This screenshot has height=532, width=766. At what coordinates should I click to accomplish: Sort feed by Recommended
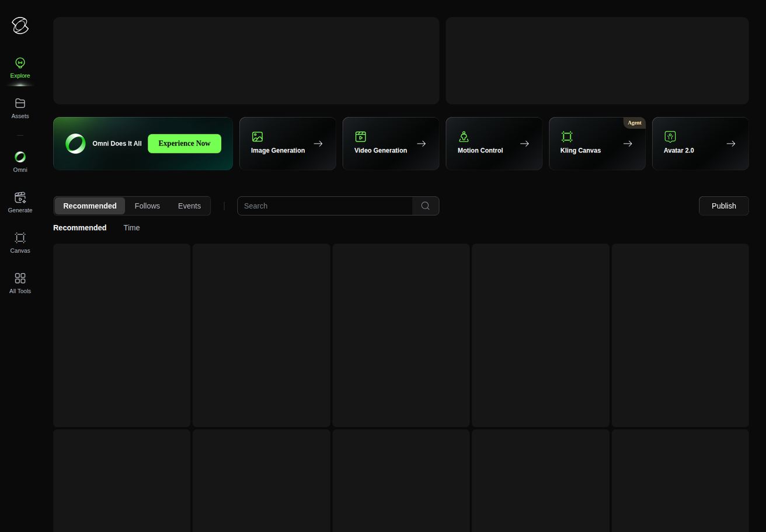click(80, 228)
